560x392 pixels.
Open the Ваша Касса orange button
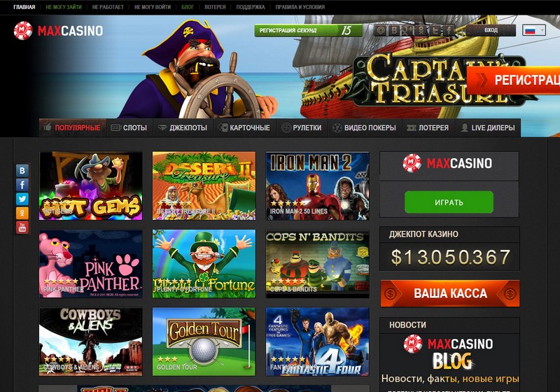click(x=450, y=293)
